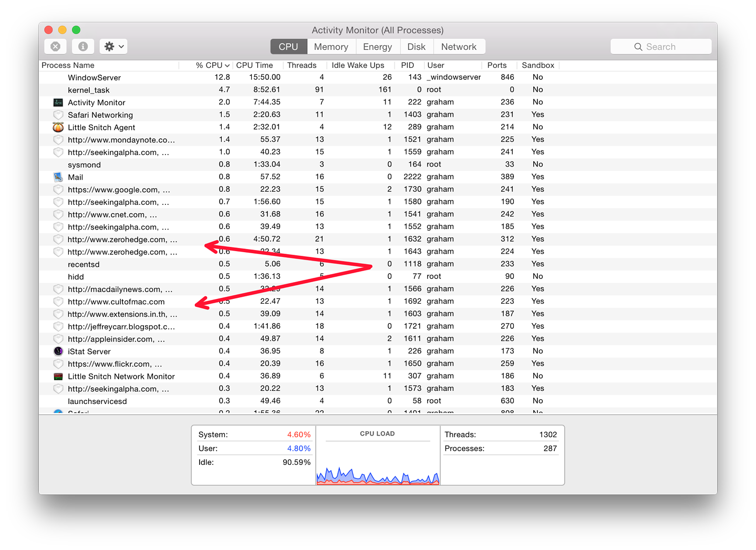Viewport: 756px width, 550px height.
Task: Click inside the Search field
Action: point(660,47)
